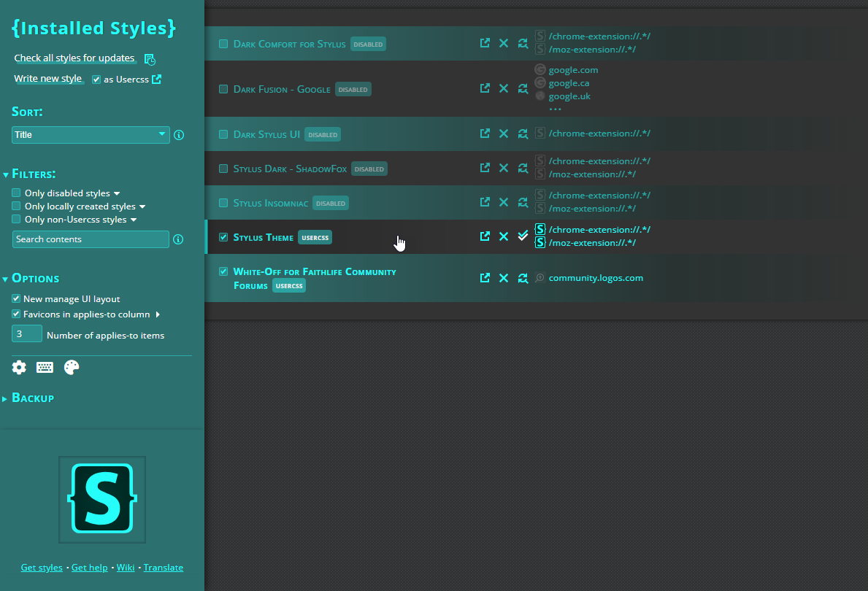Open homepage icon for White-Off Faithlife style
This screenshot has width=868, height=591.
[485, 278]
